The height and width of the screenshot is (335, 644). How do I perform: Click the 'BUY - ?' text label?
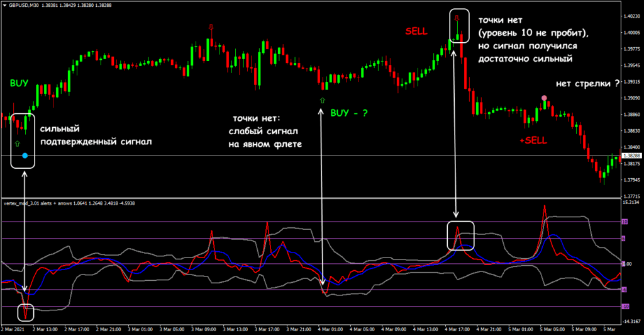349,113
